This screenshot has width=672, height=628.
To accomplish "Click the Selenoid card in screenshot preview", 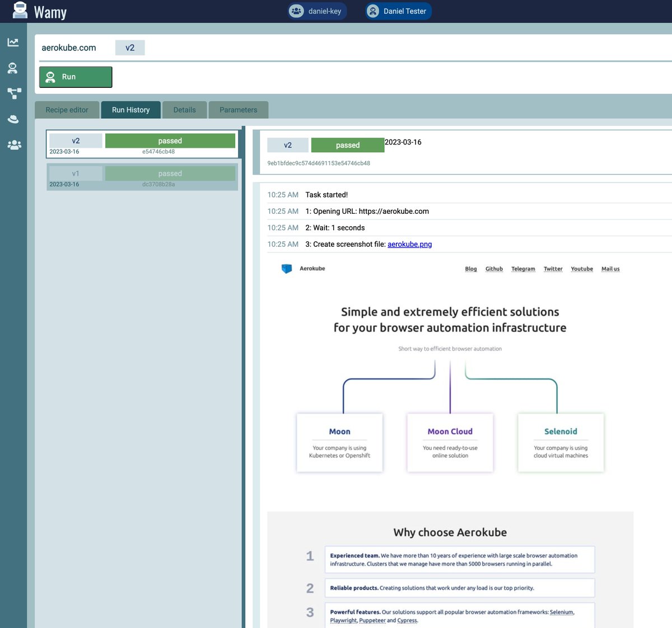I will pyautogui.click(x=561, y=443).
